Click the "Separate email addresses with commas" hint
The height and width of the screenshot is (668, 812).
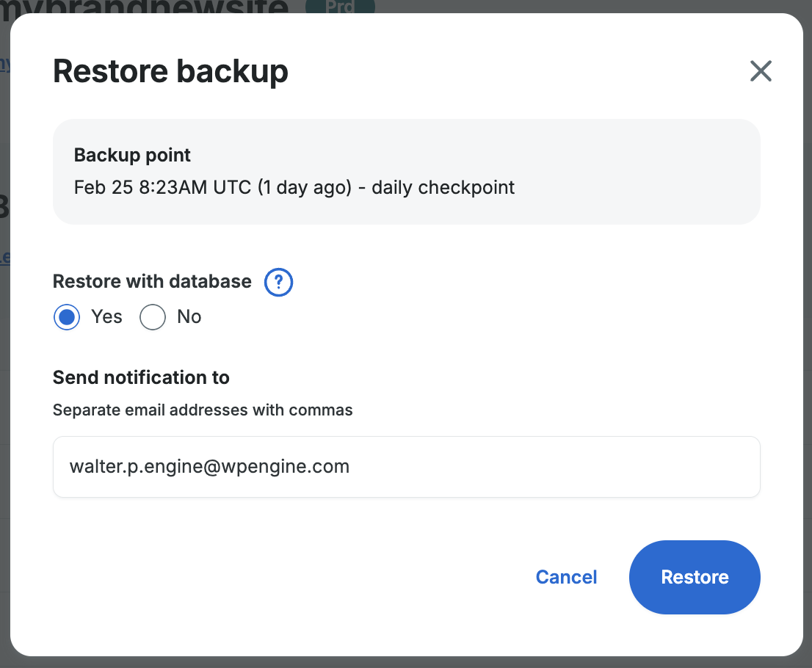(x=203, y=410)
